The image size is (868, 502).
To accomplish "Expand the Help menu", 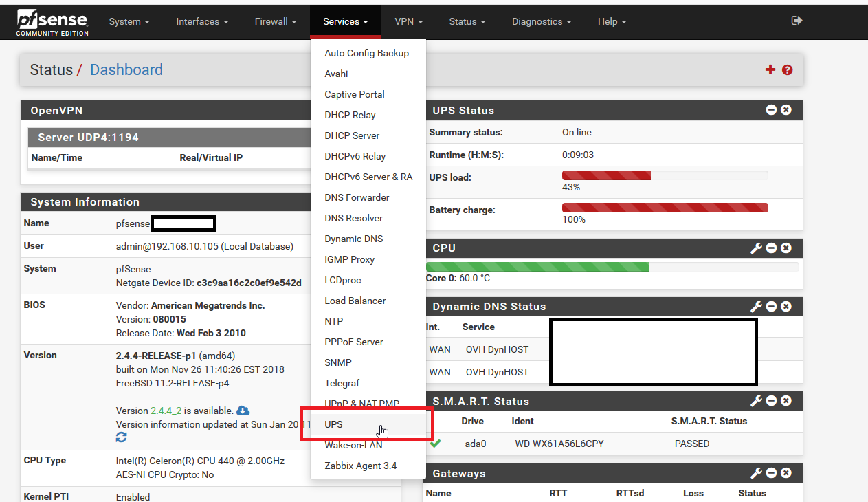I will 612,21.
